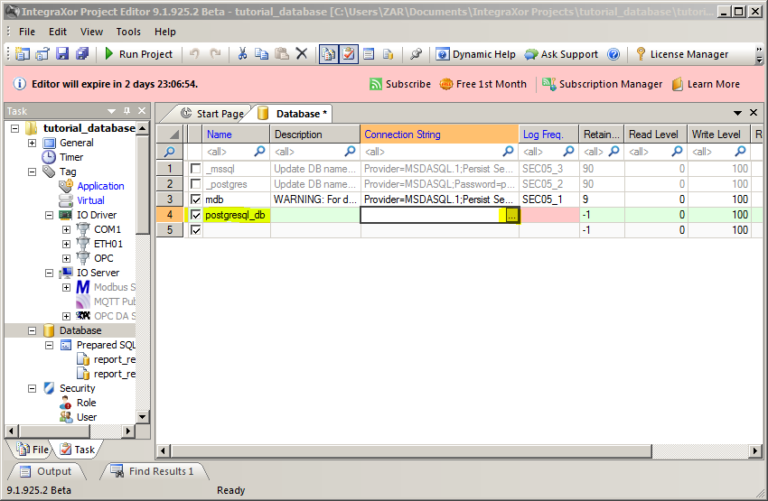Click Ask Support
Viewport: 768px width, 501px height.
562,54
